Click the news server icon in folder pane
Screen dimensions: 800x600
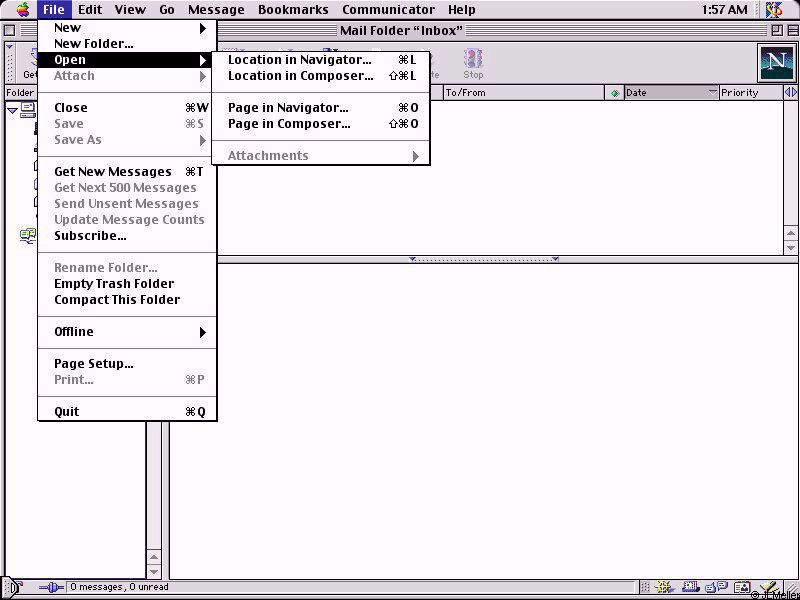click(x=28, y=236)
